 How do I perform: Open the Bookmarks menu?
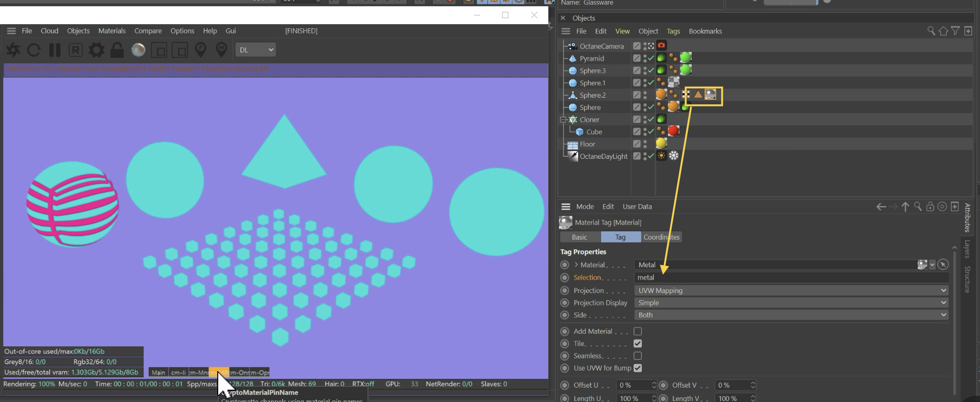(705, 31)
